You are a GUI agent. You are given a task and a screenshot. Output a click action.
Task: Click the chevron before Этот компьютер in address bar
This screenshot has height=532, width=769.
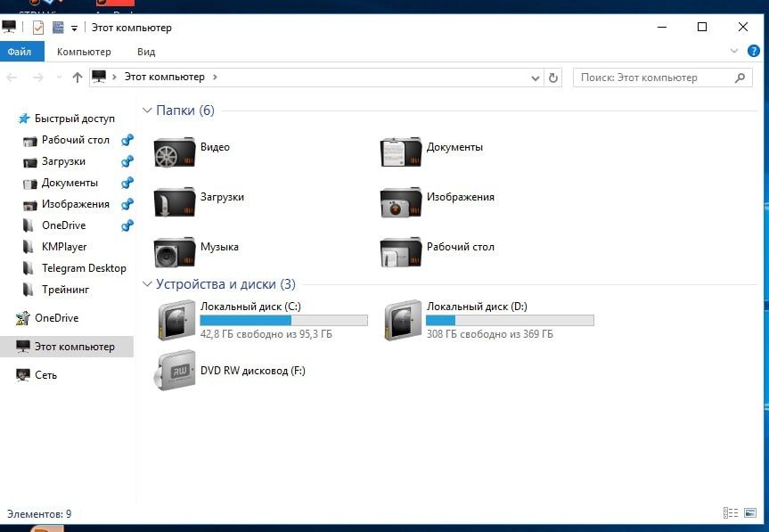114,77
